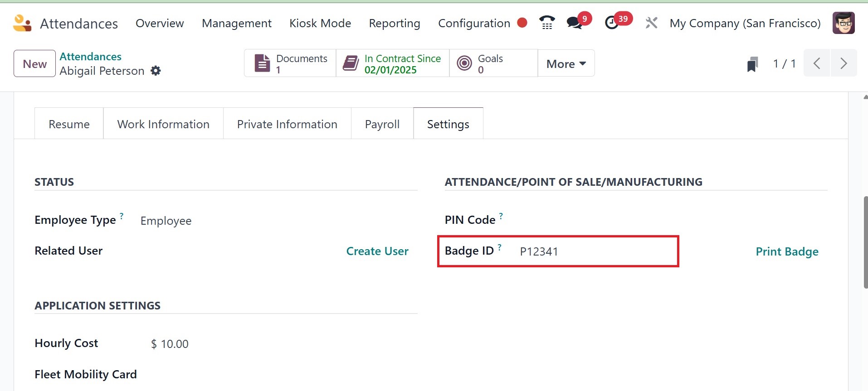Click the New button
Screen dimensions: 868x391
(34, 64)
